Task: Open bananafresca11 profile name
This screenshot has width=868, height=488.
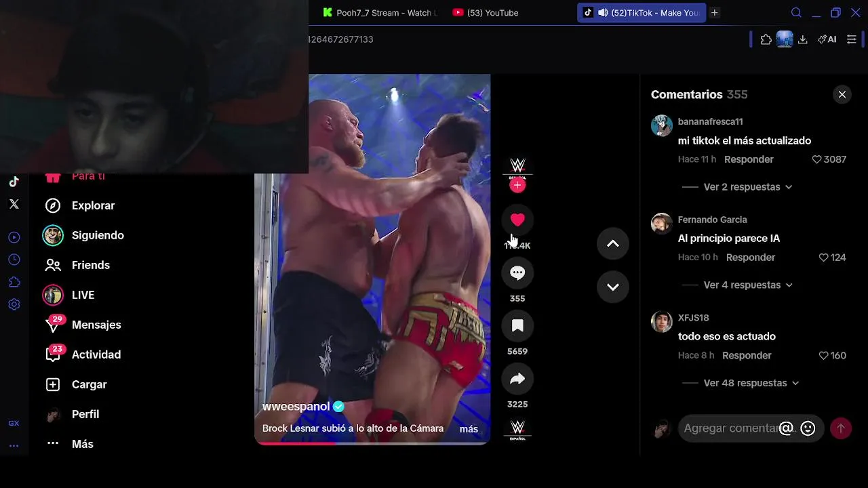Action: point(710,122)
